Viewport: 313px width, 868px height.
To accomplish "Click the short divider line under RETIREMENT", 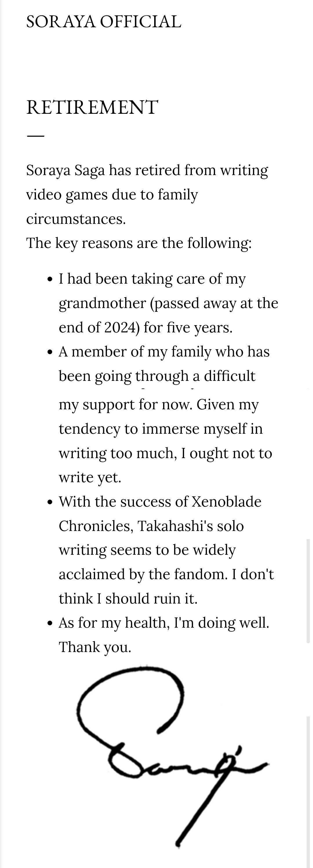I will (x=35, y=136).
